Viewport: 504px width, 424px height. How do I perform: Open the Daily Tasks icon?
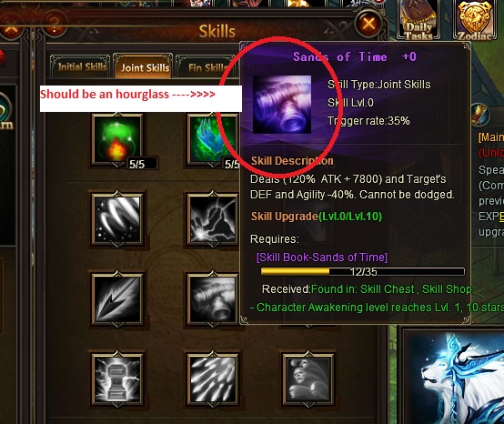(x=418, y=20)
